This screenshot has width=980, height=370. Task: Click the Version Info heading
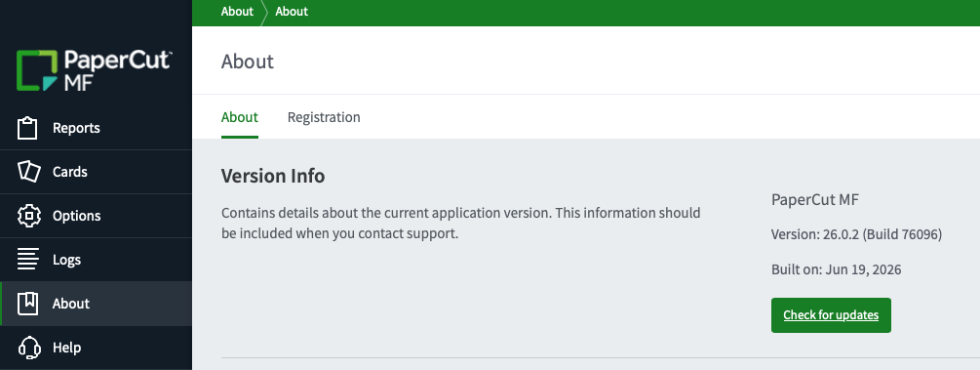click(273, 176)
